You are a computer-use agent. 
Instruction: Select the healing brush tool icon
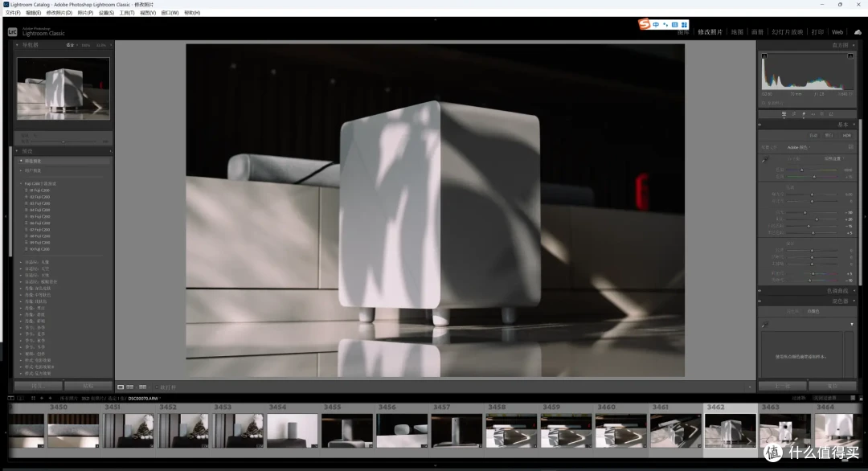click(x=804, y=114)
